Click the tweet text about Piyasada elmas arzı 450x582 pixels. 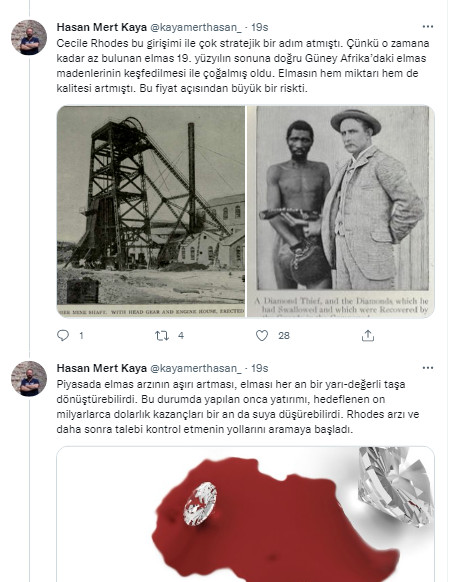[238, 407]
